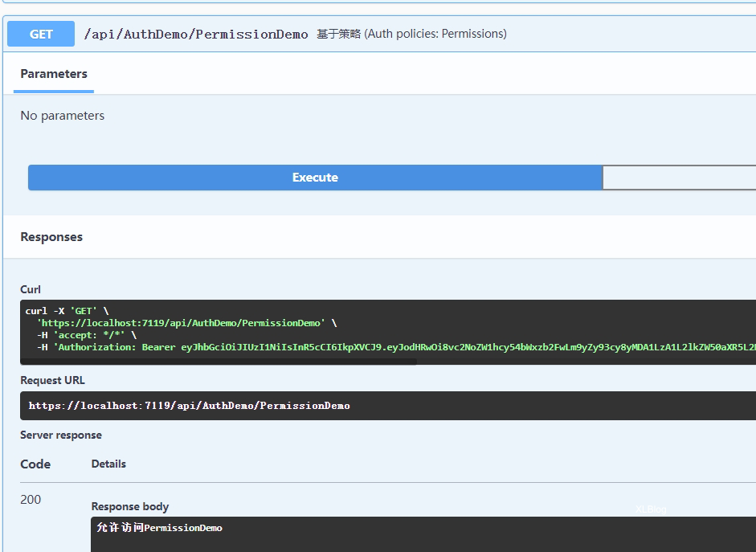Click the Code column header
The width and height of the screenshot is (756, 552).
35,464
